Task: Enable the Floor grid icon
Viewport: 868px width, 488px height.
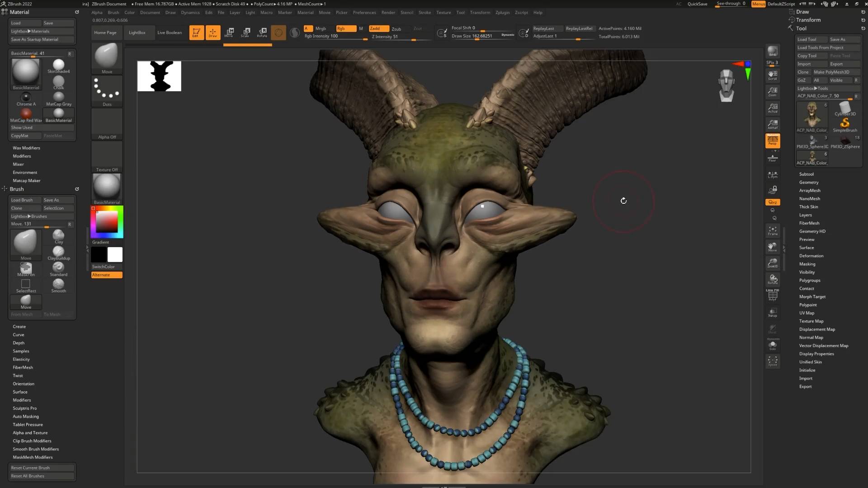Action: (x=773, y=158)
